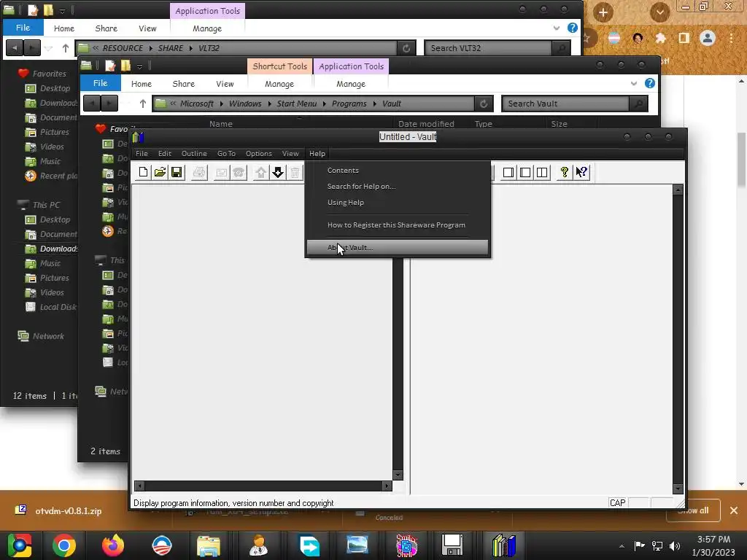
Task: Open Vault's View menu
Action: click(290, 153)
